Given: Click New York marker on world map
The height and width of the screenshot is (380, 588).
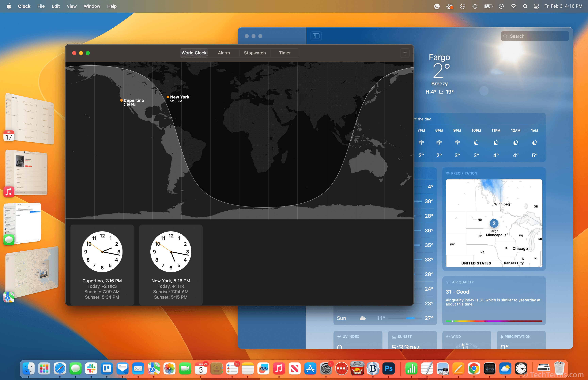Looking at the screenshot, I should tap(168, 97).
